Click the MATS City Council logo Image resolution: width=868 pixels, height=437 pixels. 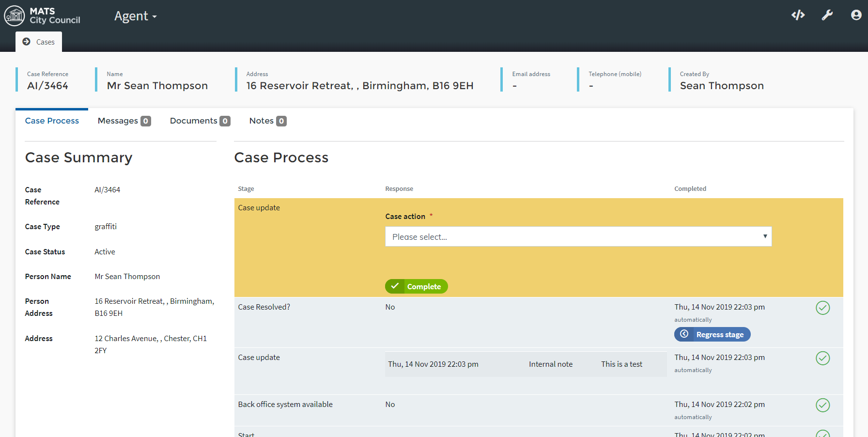43,16
